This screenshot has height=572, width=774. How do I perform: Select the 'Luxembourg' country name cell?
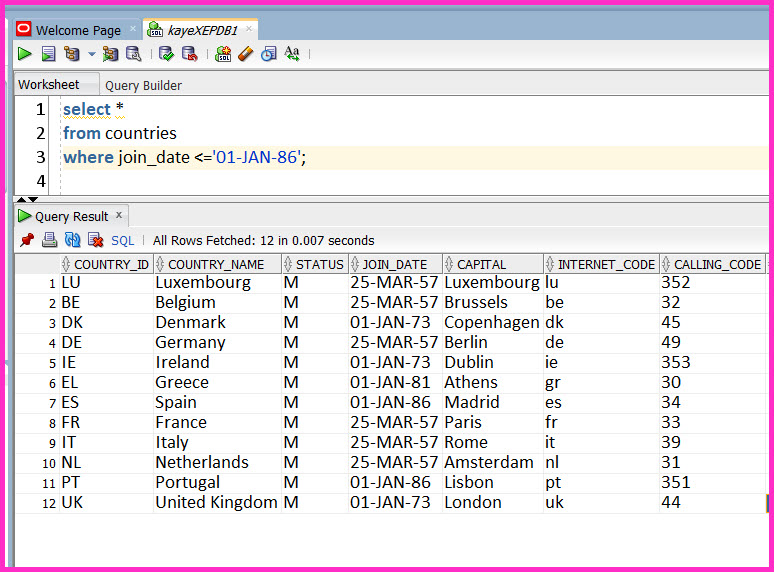pos(217,283)
